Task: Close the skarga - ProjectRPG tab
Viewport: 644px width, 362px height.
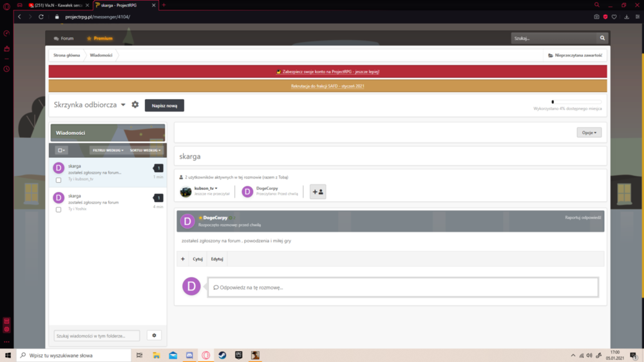Action: 154,5
